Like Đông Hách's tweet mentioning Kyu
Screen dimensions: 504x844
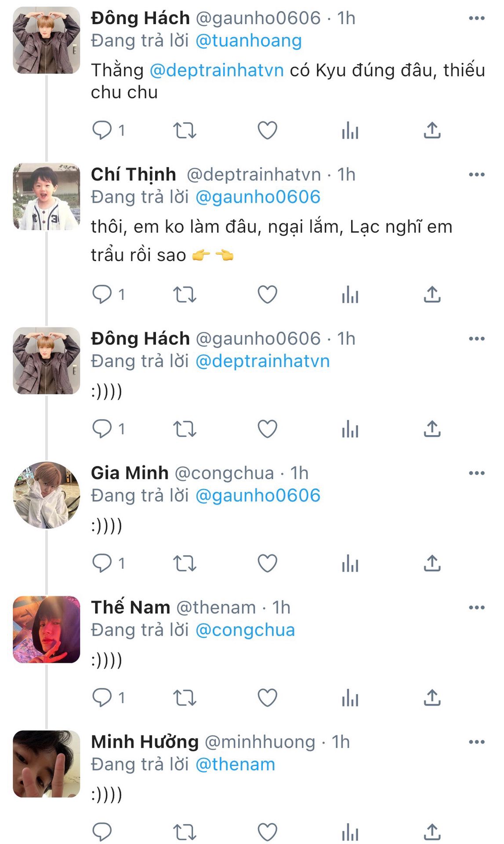[x=267, y=131]
